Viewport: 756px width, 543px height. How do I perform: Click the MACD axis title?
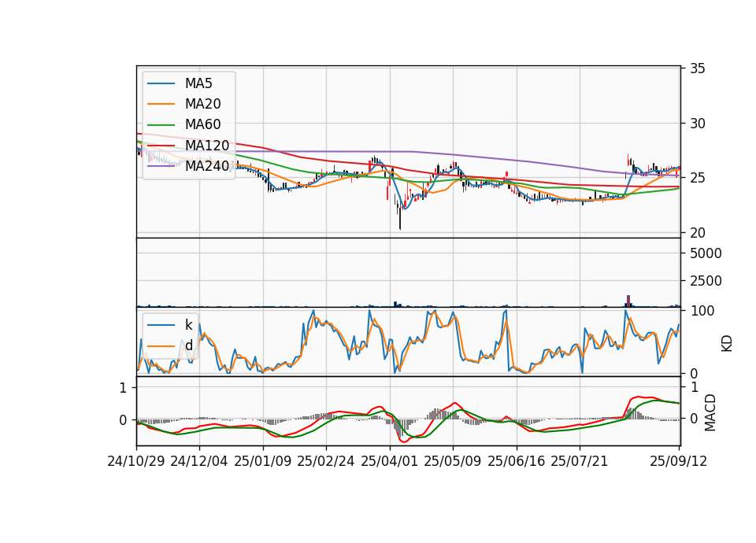710,412
